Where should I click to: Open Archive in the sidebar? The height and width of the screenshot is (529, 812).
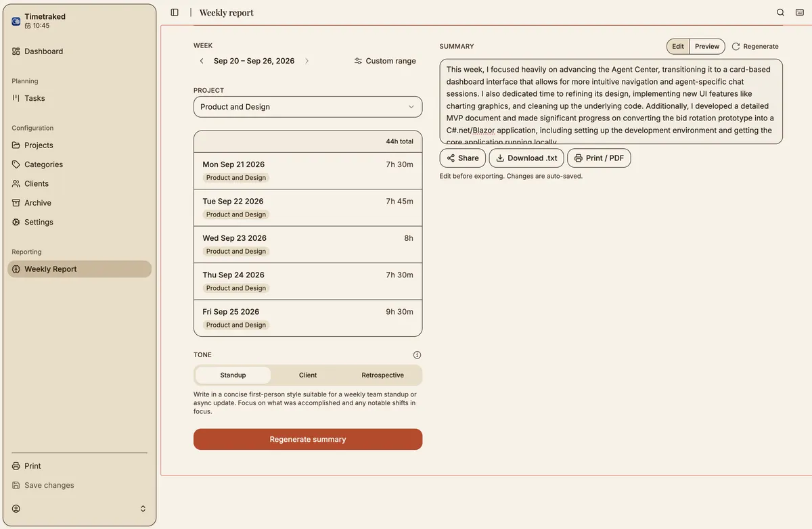[79, 203]
